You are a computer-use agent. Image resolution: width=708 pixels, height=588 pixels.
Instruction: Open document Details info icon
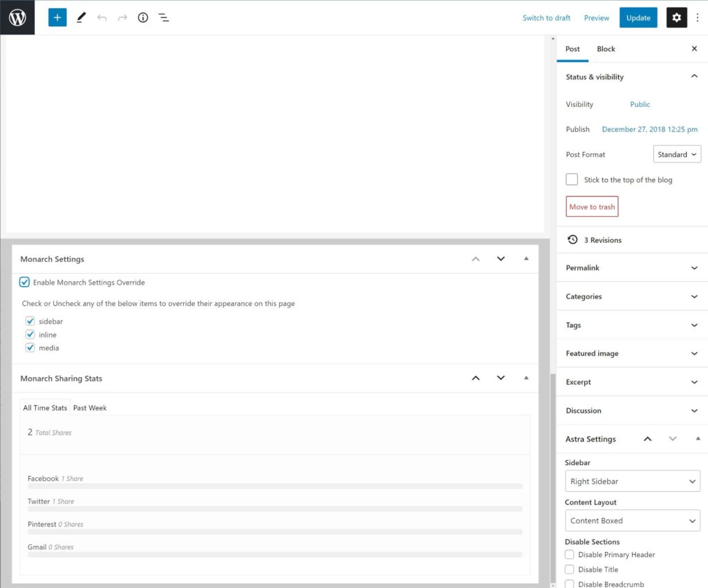pyautogui.click(x=142, y=17)
